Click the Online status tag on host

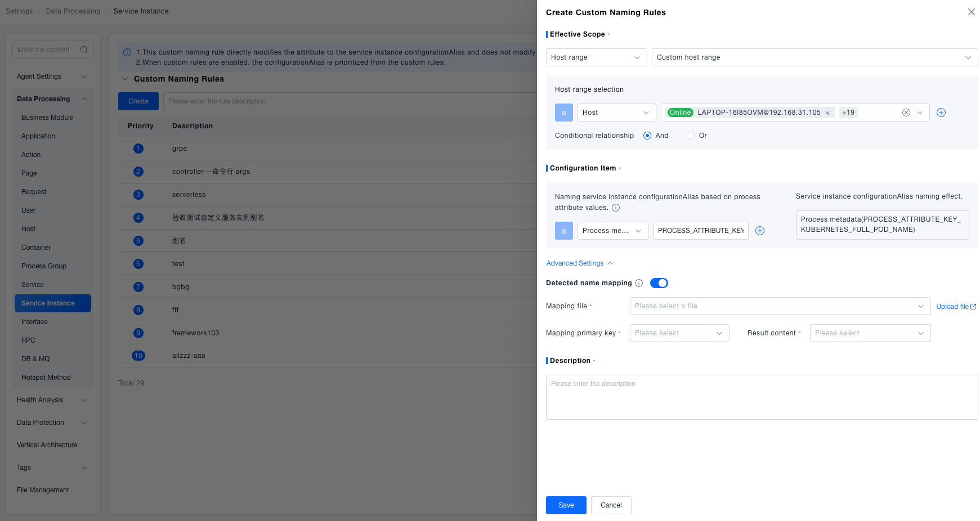coord(680,113)
